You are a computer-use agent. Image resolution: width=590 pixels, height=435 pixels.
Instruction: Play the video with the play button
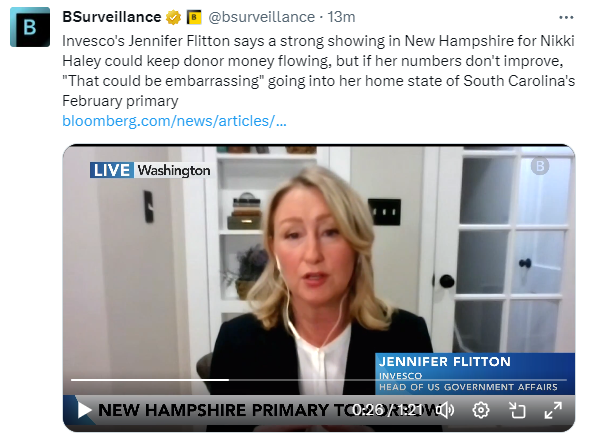(84, 410)
